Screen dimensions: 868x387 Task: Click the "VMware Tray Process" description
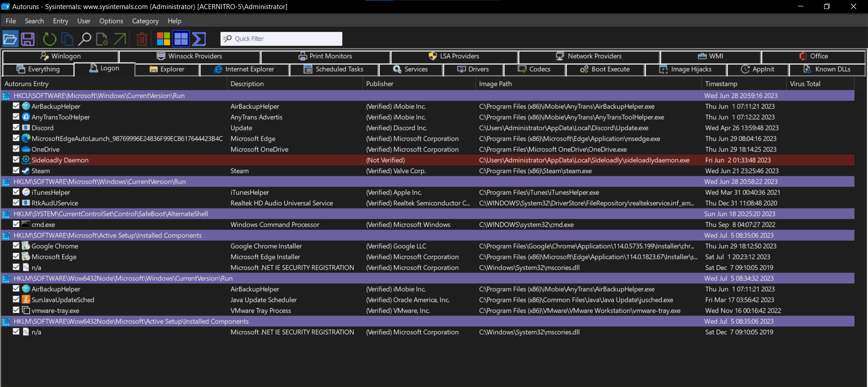pyautogui.click(x=261, y=311)
